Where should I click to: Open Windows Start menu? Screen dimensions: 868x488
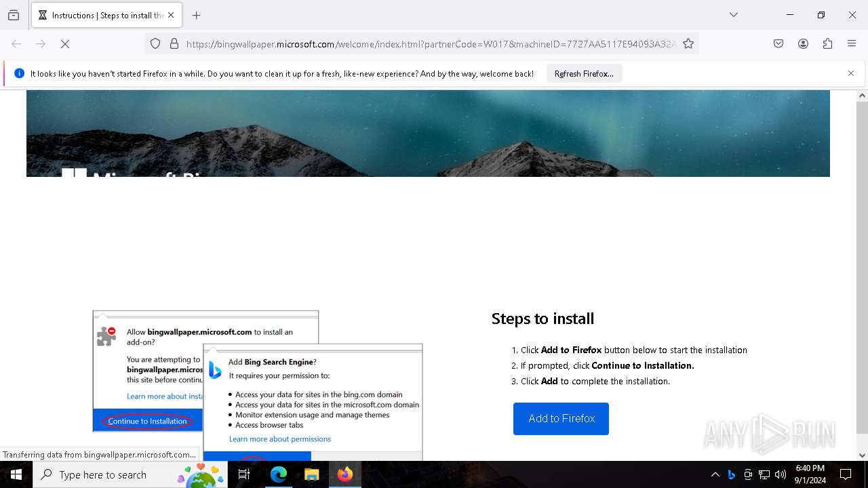pos(16,474)
